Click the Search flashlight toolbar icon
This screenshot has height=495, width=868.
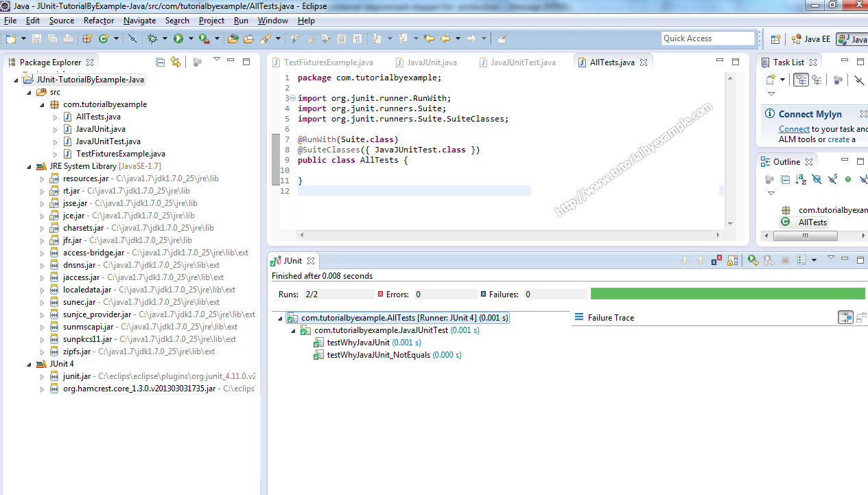click(x=264, y=38)
